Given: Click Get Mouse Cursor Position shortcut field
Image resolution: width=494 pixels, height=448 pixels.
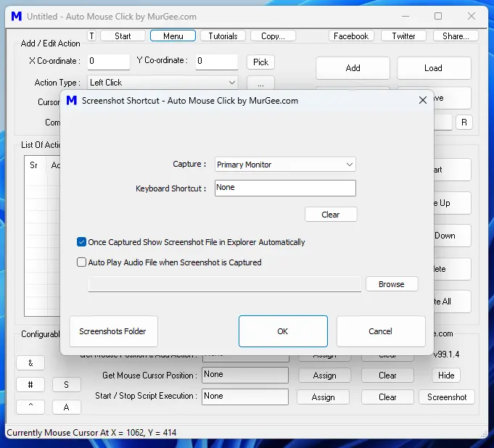Looking at the screenshot, I should [x=245, y=375].
